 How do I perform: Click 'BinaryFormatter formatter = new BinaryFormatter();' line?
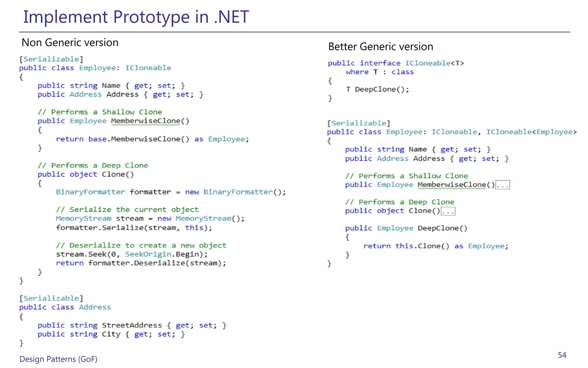[171, 192]
